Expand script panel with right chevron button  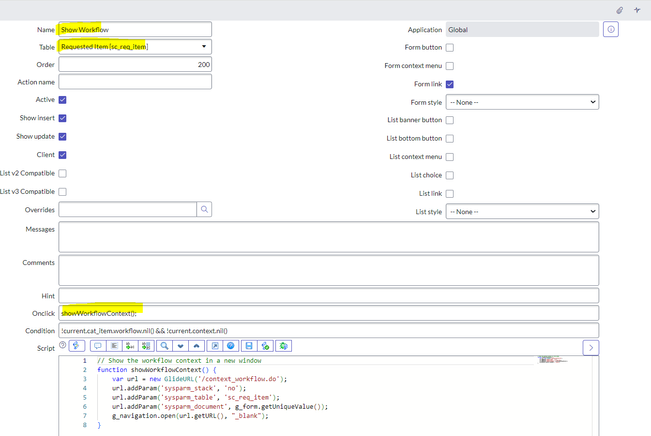click(591, 348)
